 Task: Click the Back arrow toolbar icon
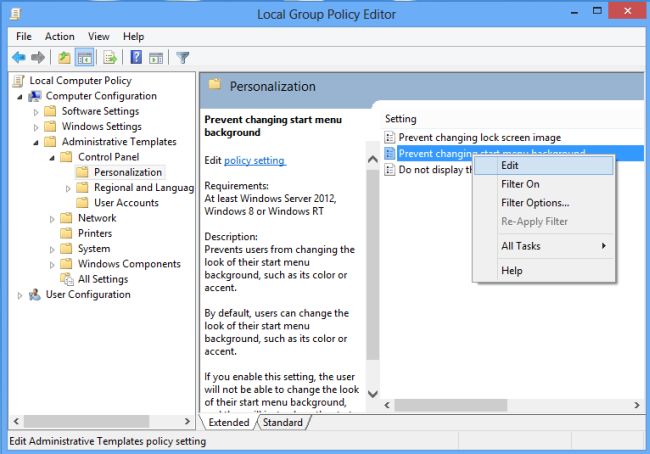tap(19, 57)
